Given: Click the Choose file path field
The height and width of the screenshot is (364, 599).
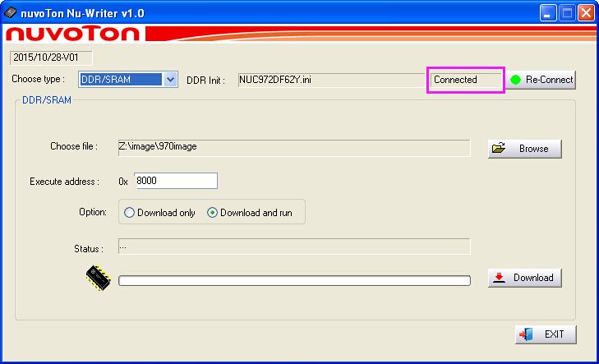Looking at the screenshot, I should click(x=293, y=147).
